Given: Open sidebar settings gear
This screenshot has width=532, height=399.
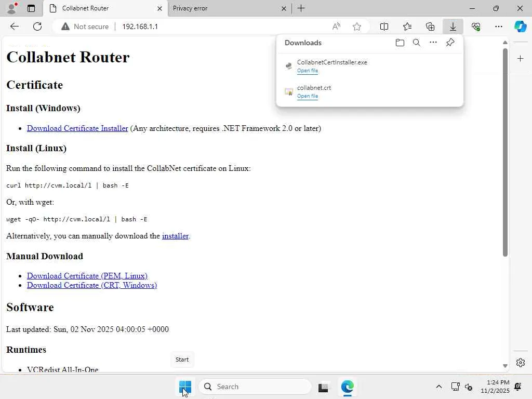Looking at the screenshot, I should 521,363.
